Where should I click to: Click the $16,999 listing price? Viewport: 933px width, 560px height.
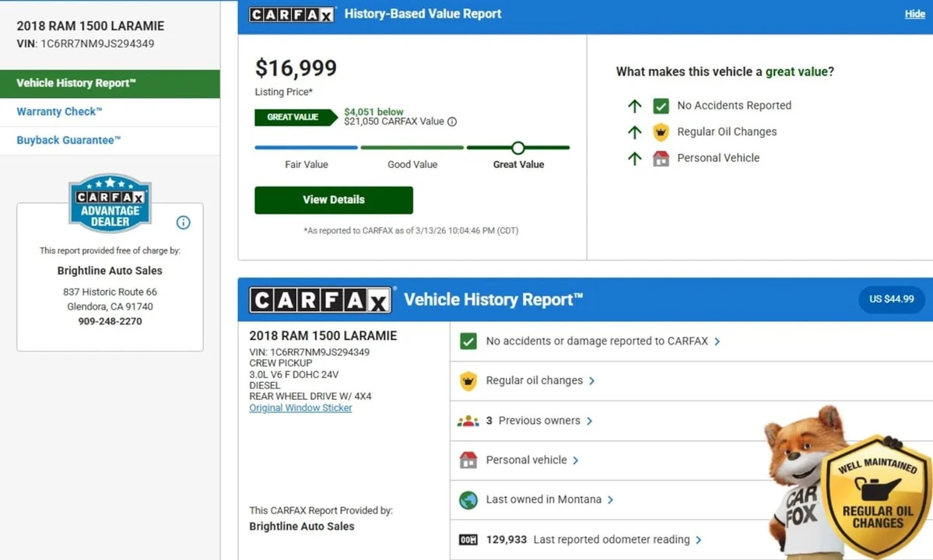pyautogui.click(x=296, y=68)
